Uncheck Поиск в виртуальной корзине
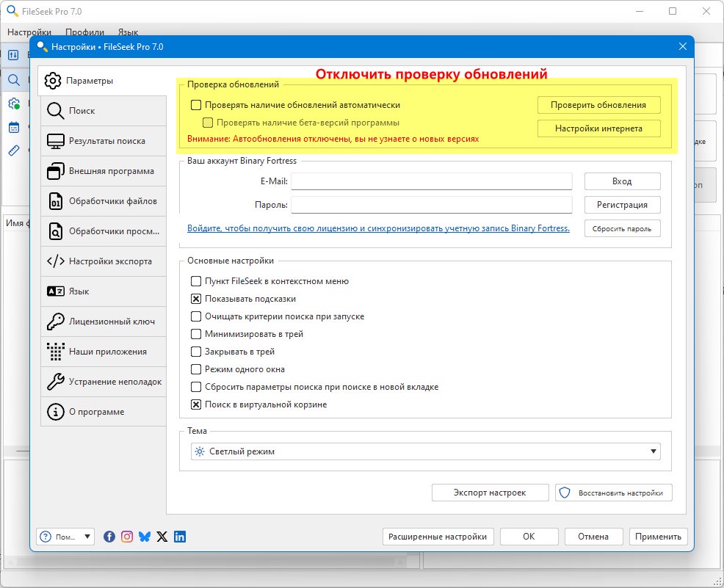 click(x=196, y=404)
